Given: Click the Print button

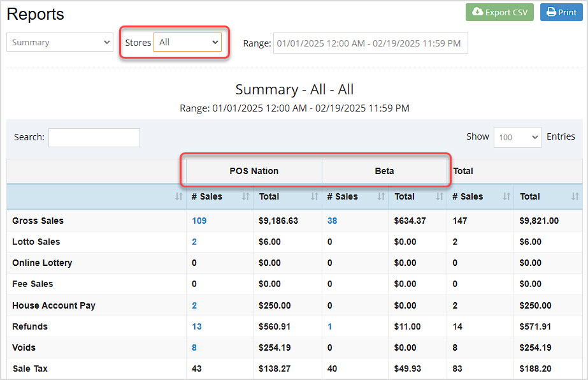Looking at the screenshot, I should coord(561,12).
